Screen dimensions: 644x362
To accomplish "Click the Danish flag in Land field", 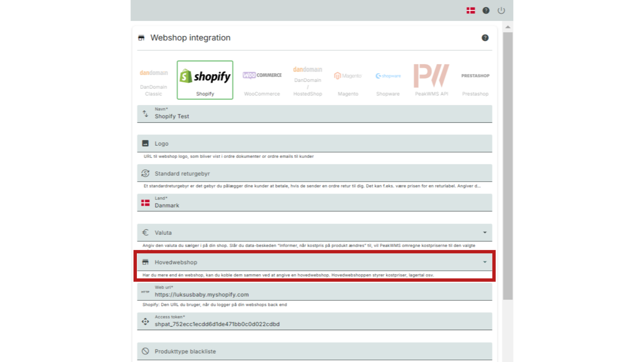I will point(145,203).
